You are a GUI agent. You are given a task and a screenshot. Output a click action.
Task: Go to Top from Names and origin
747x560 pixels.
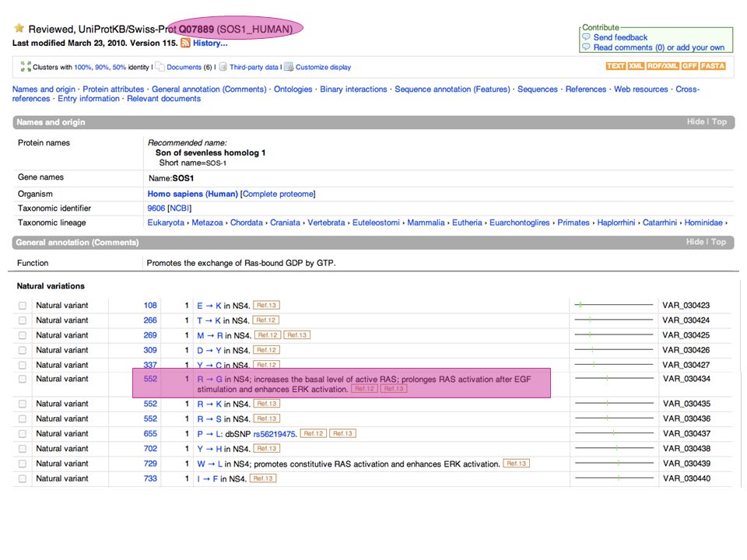point(719,122)
